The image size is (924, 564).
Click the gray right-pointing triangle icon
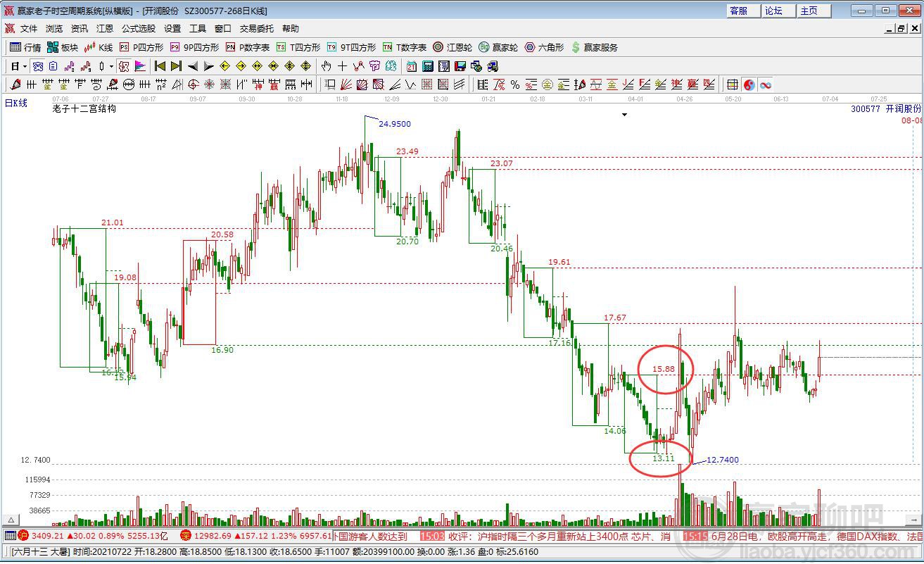pyautogui.click(x=208, y=66)
